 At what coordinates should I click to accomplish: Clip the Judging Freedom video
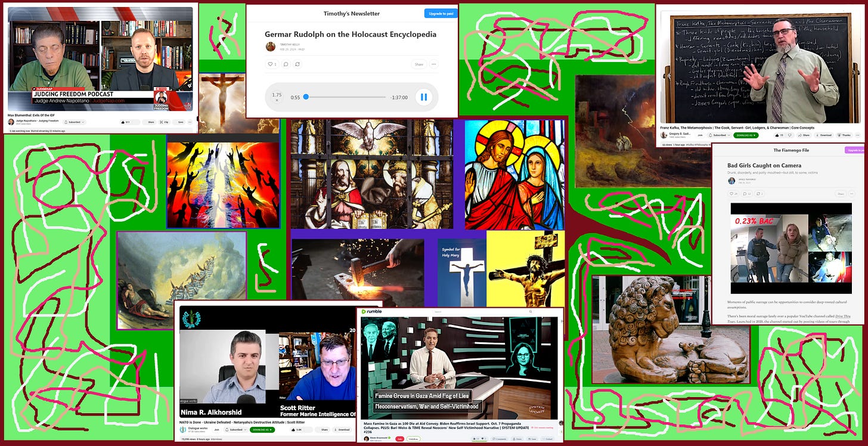[165, 122]
